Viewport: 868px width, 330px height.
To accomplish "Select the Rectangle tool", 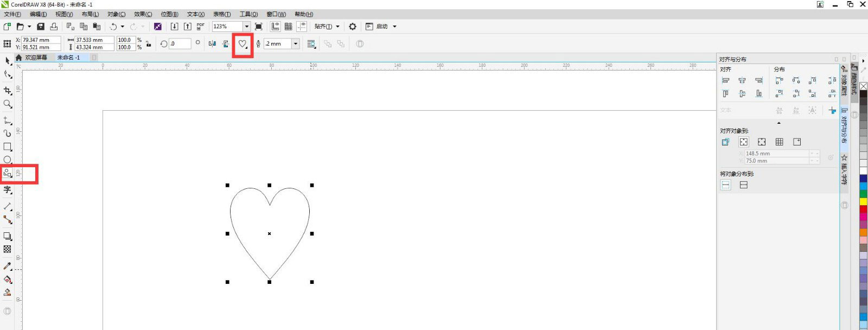I will click(x=8, y=147).
